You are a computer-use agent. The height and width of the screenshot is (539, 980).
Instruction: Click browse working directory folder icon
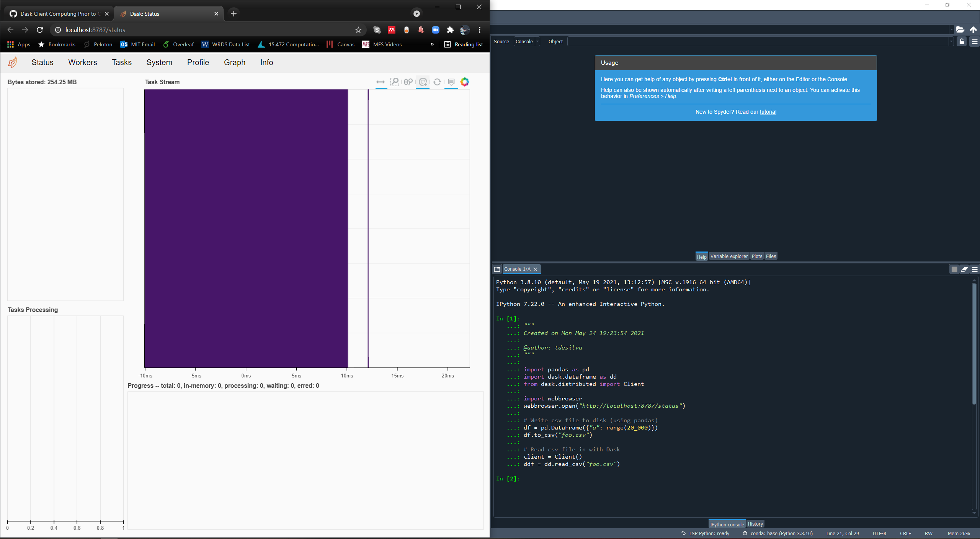point(960,29)
